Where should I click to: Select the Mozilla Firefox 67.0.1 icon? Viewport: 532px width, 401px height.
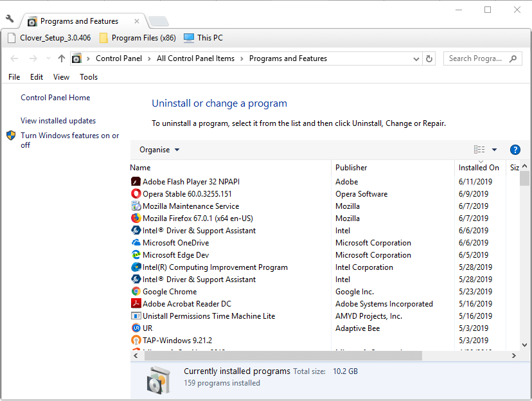(136, 218)
